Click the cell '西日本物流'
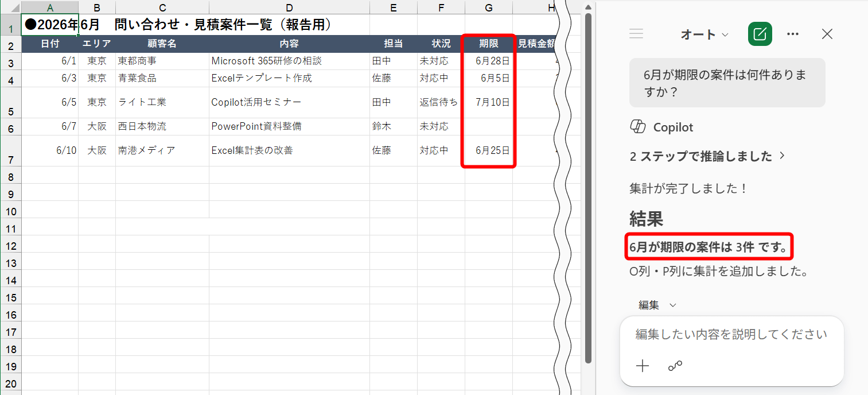The height and width of the screenshot is (395, 868). pos(162,126)
